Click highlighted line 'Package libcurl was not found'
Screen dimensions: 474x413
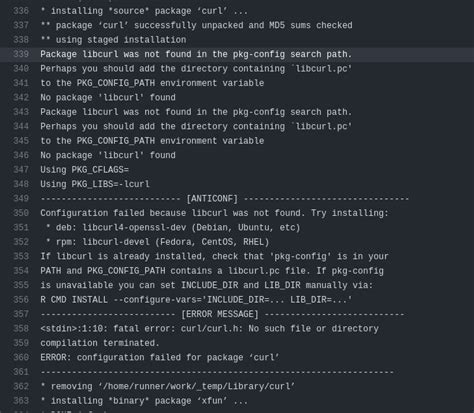coord(196,54)
